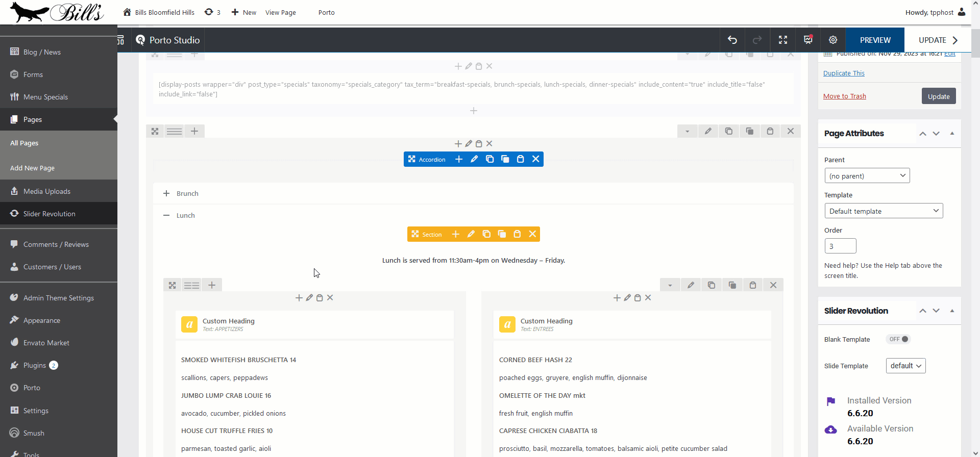980x457 pixels.
Task: Copy the yellow Section element
Action: [x=486, y=234]
